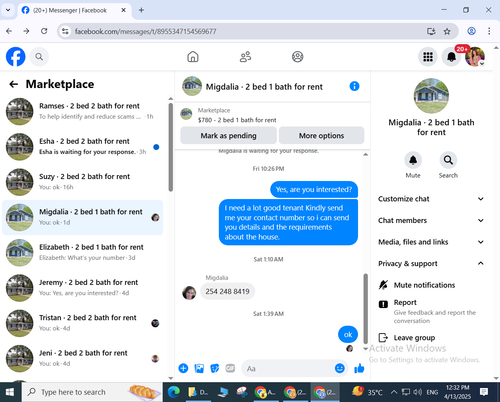Open Windows notification center icon
This screenshot has height=402, width=500.
coord(484,392)
